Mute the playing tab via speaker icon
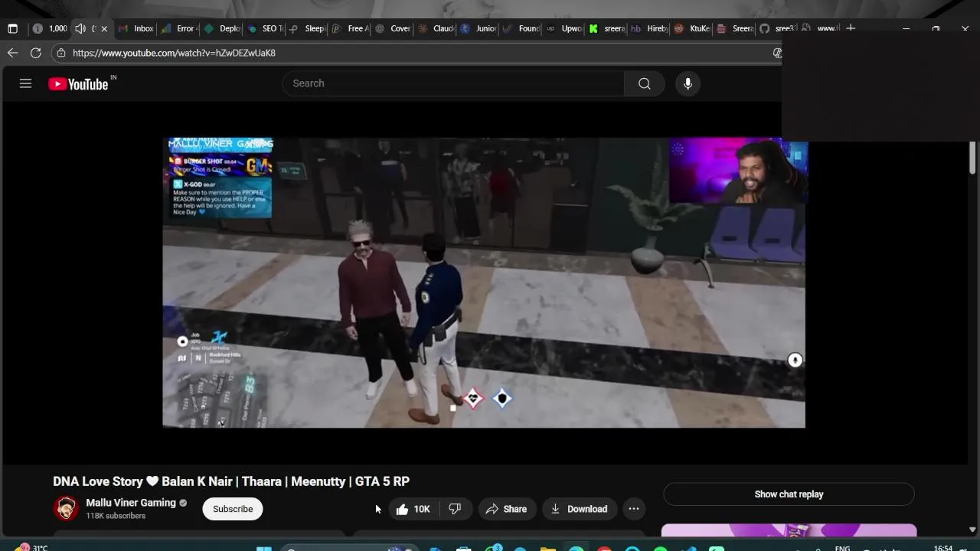The height and width of the screenshot is (551, 980). tap(80, 28)
